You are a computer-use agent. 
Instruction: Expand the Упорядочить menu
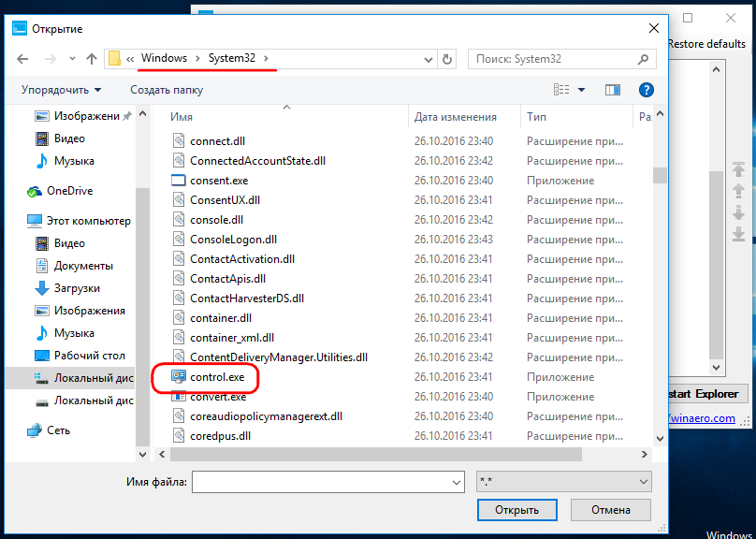point(61,90)
